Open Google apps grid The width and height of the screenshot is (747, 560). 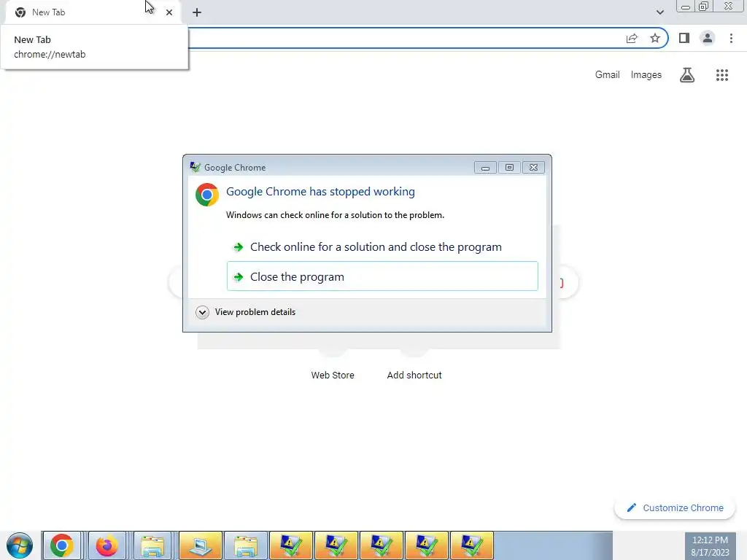click(x=721, y=75)
